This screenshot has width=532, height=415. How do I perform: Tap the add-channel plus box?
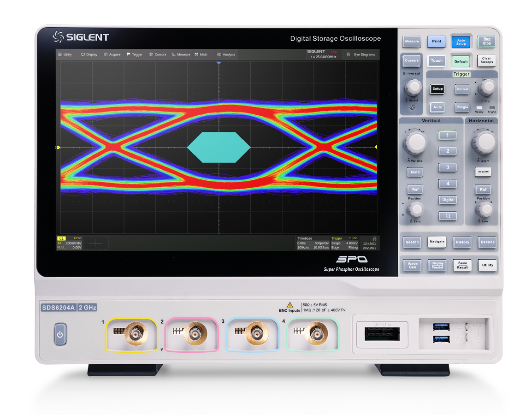coord(96,243)
